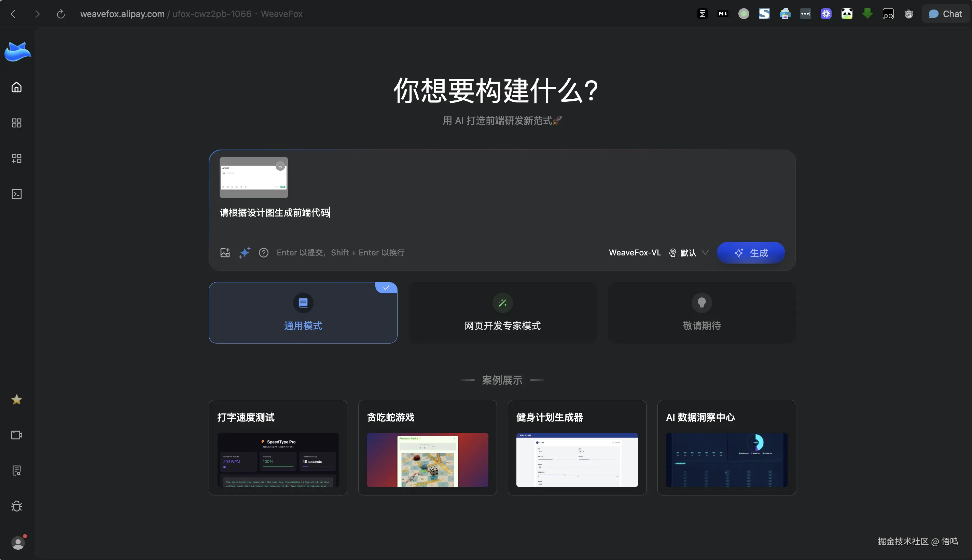Open the 默认 model settings dropdown
The image size is (972, 560).
point(688,253)
